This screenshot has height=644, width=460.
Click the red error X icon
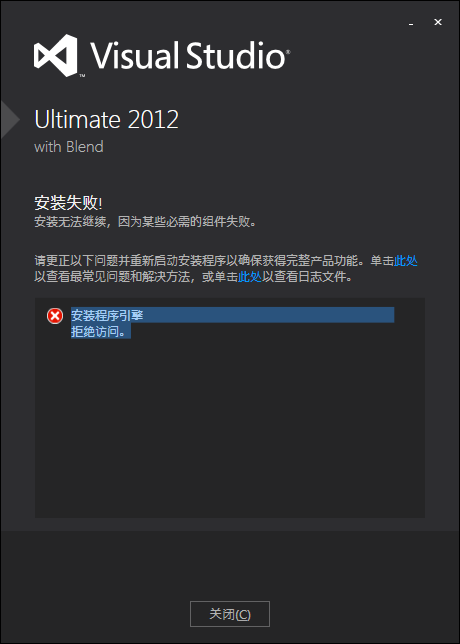(55, 316)
